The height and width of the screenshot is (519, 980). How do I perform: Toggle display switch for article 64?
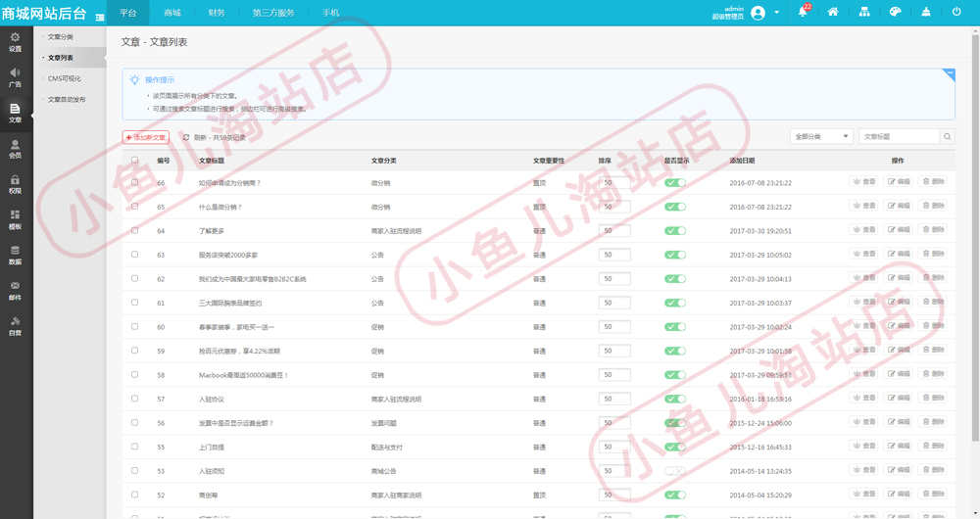coord(675,230)
